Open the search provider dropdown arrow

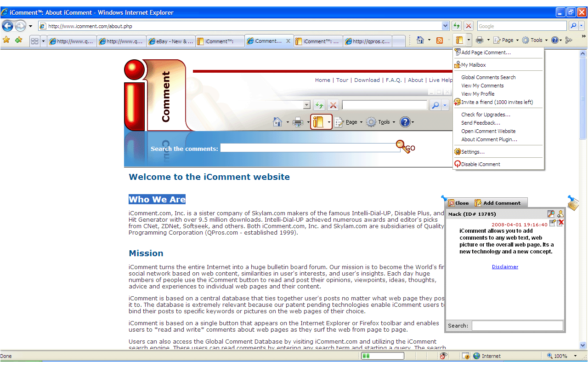(x=582, y=26)
